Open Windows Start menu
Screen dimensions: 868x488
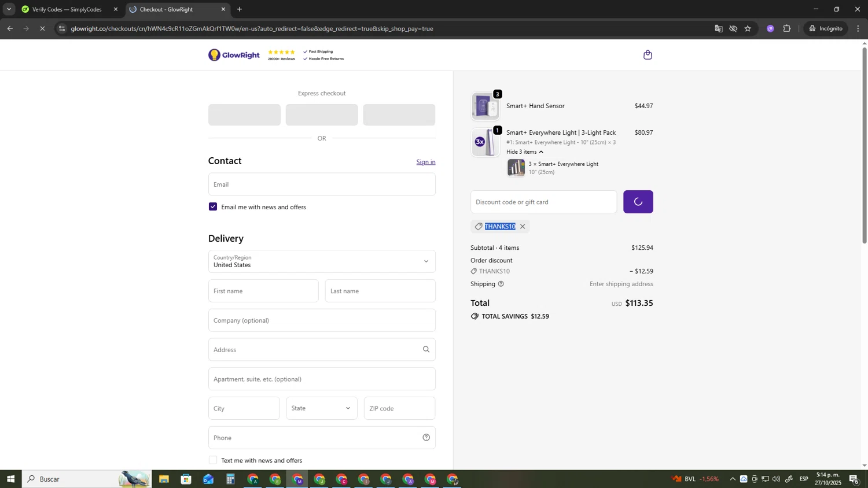pos(10,479)
